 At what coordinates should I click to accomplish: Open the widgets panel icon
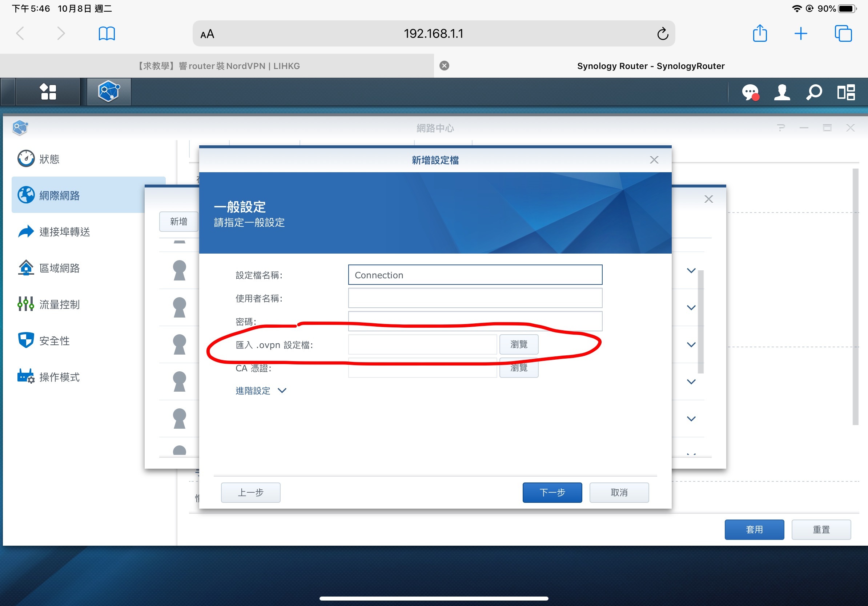(x=846, y=92)
